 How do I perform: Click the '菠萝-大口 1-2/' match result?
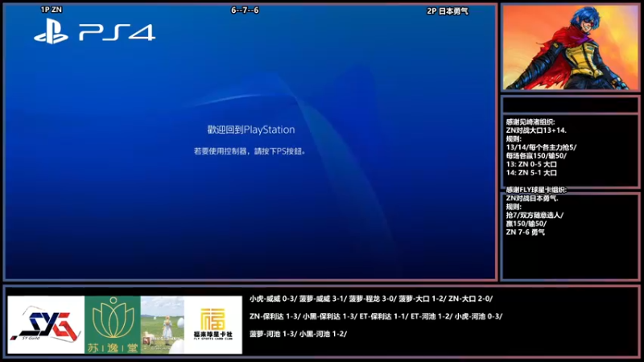pyautogui.click(x=422, y=298)
